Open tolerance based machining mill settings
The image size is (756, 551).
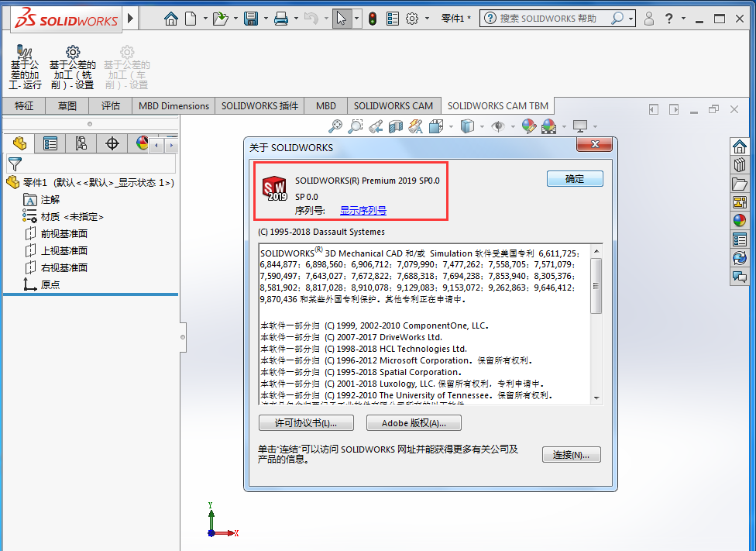pyautogui.click(x=72, y=67)
